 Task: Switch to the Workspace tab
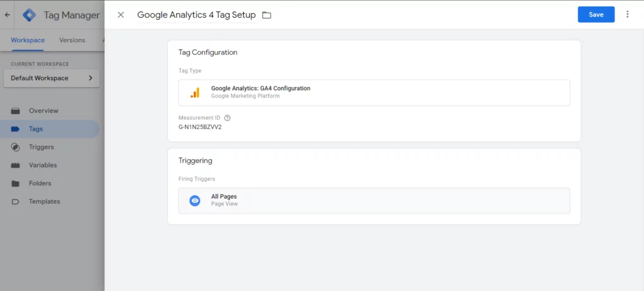pos(28,40)
